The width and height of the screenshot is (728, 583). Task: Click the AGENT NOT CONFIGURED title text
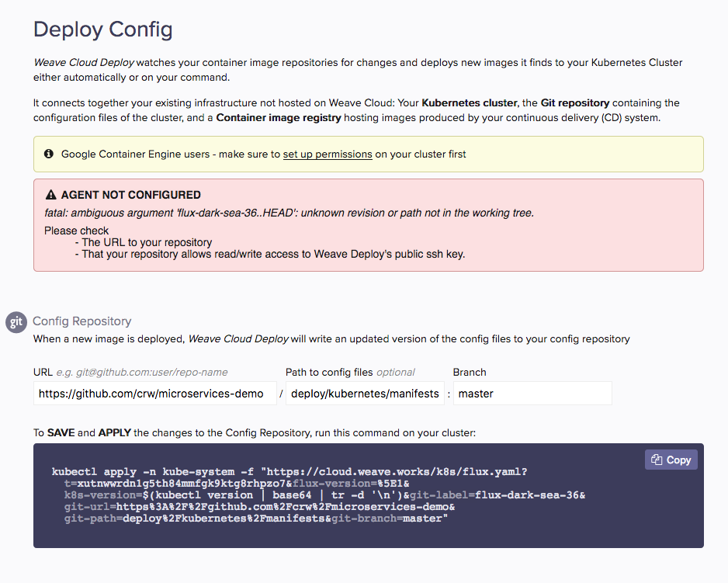pos(131,195)
